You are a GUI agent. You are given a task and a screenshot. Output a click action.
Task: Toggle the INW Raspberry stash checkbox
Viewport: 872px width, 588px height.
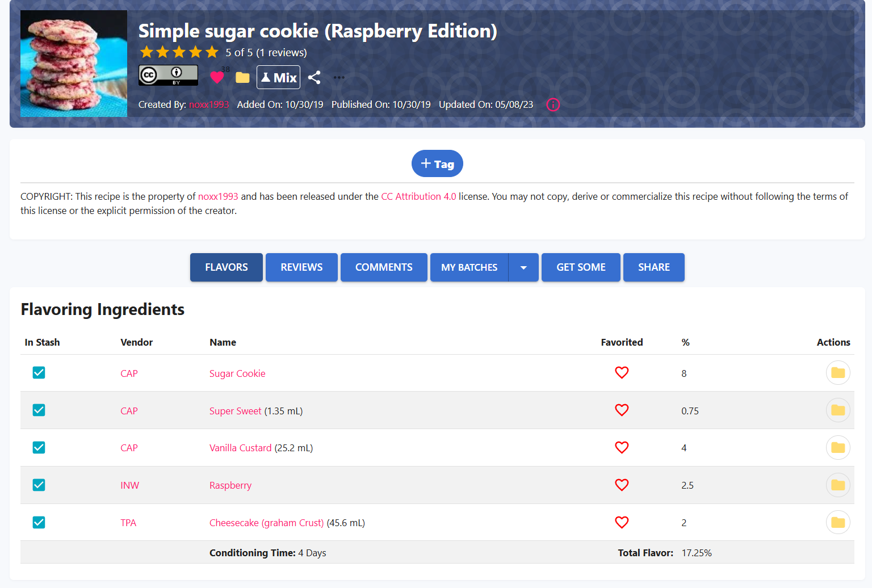click(x=39, y=485)
